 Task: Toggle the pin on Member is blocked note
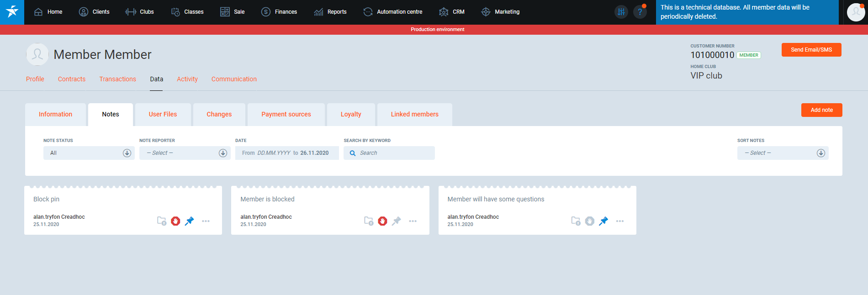point(397,221)
